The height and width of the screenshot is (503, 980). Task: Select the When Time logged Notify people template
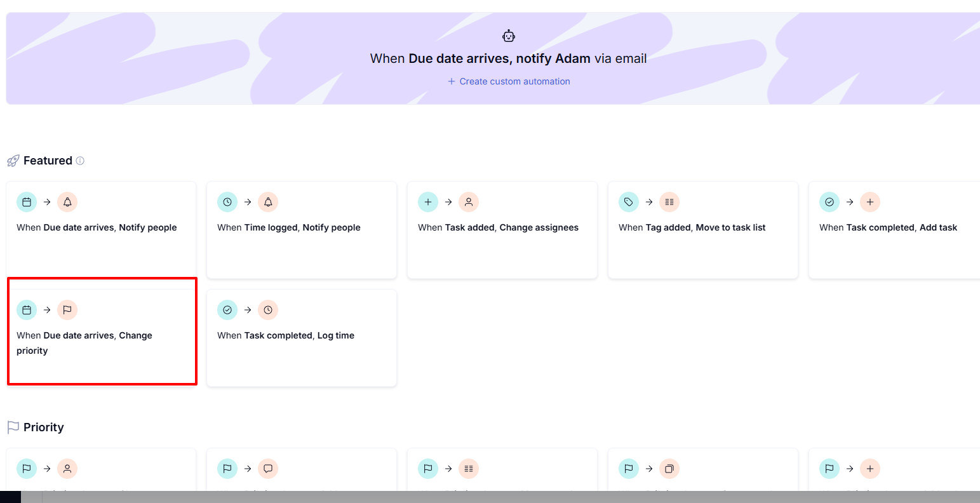click(301, 230)
